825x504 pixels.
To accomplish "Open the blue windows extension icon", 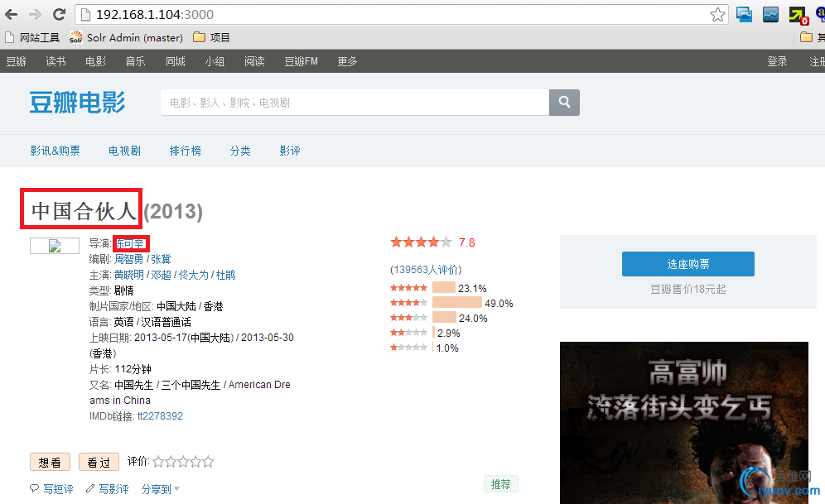I will (744, 15).
